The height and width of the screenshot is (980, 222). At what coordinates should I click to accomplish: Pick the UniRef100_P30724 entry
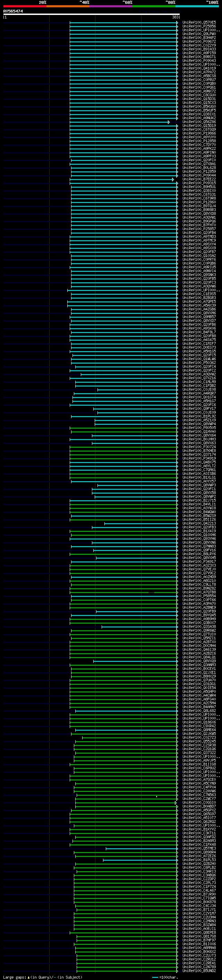click(x=199, y=447)
